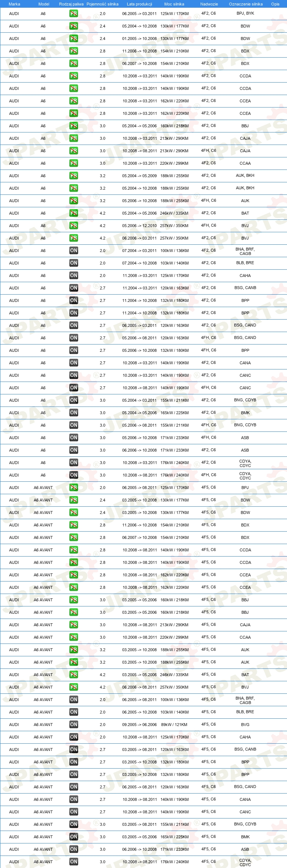
Task: Click petrol icon in A6 BAT 4F2 row
Action: (74, 213)
